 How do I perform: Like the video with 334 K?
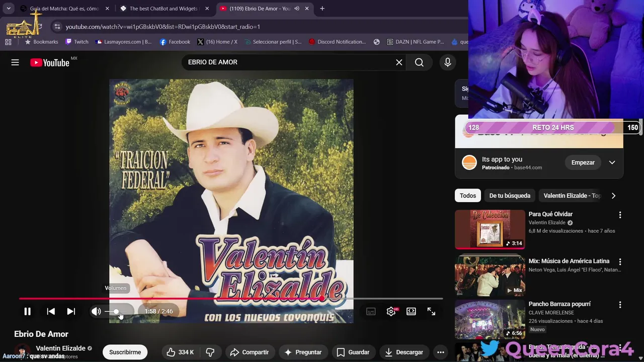181,352
